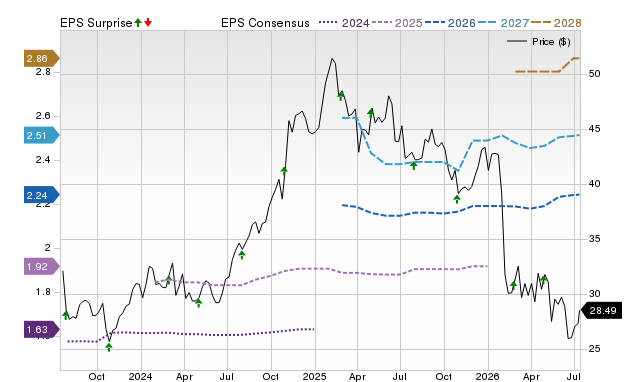Screen dimensions: 640x382
Task: Click the first surprise arrow at chart start
Action: pyautogui.click(x=66, y=315)
